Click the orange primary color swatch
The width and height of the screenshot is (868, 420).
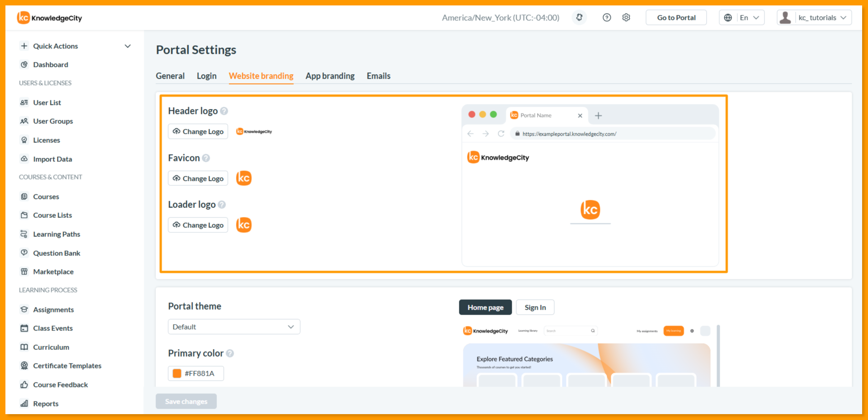coord(177,373)
